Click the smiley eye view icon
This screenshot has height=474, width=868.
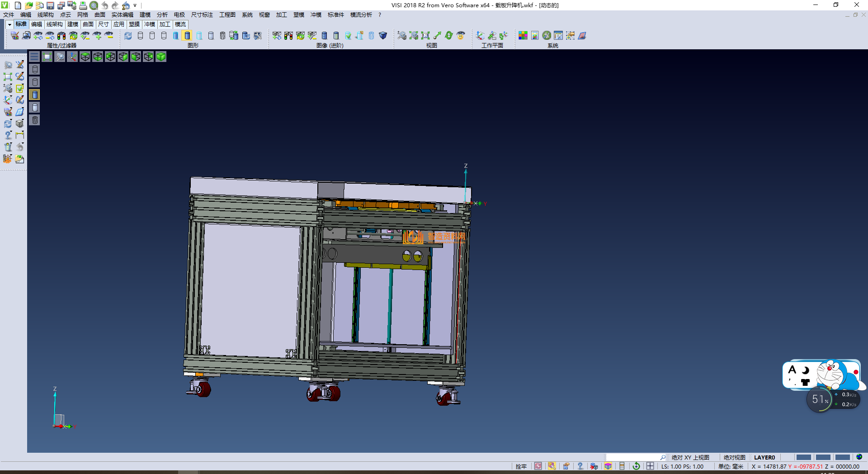461,35
